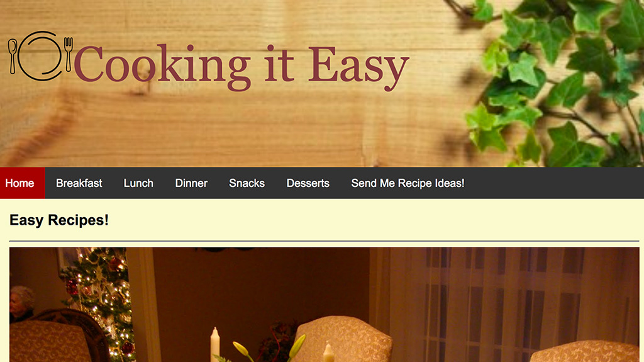
Task: Navigate to the Dinner page
Action: [191, 183]
